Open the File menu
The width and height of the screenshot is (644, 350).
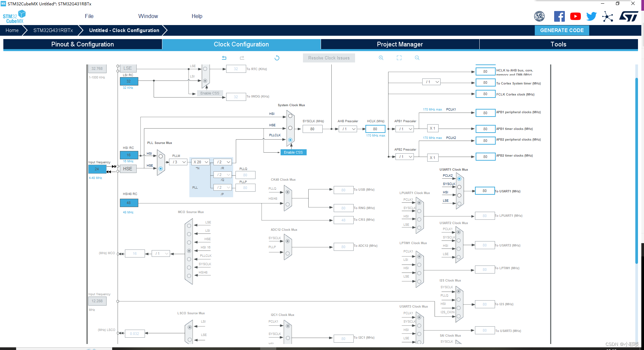click(89, 16)
